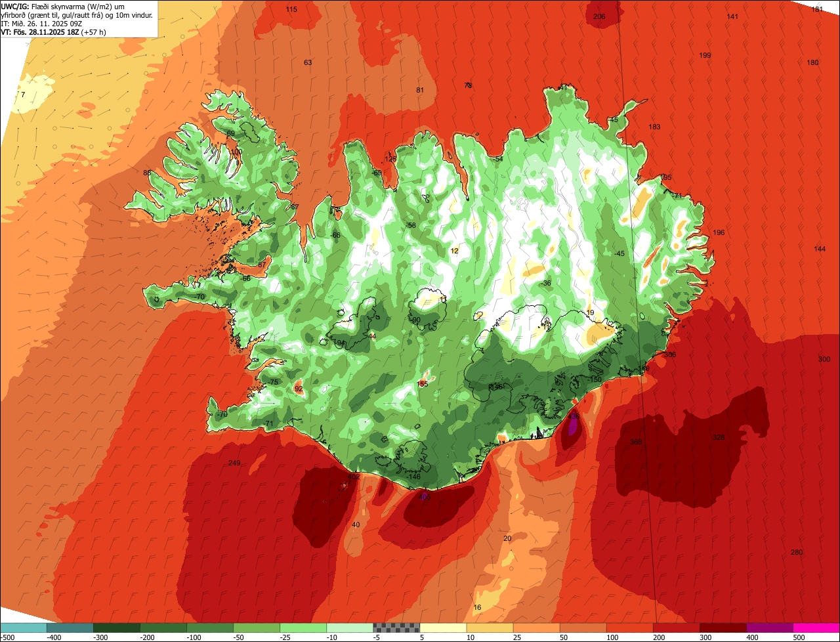Click the red 200 to 300 legend swatch
Screen dimensions: 840x642
tap(675, 628)
